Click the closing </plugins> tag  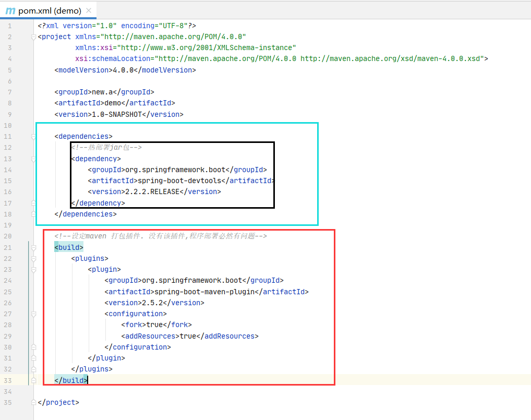point(92,369)
